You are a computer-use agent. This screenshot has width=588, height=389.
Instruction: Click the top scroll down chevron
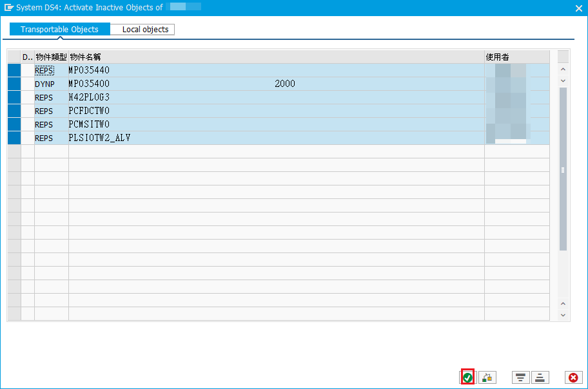[563, 81]
